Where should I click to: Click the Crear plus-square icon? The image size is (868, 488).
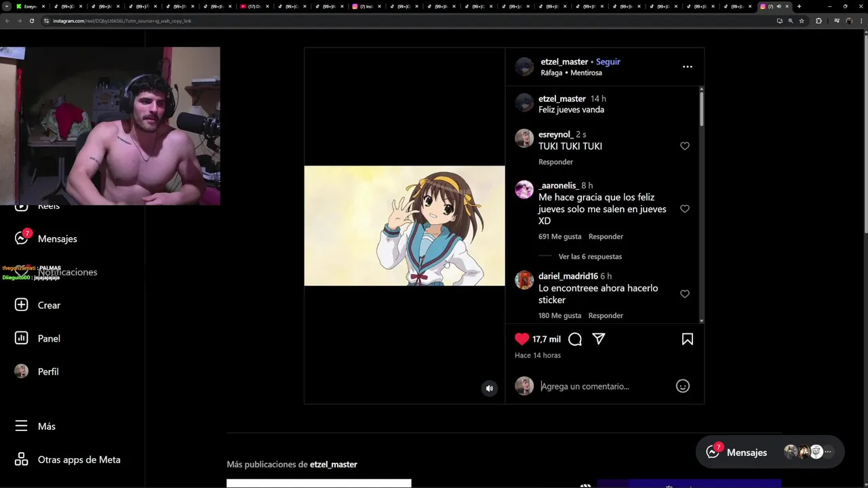click(22, 305)
